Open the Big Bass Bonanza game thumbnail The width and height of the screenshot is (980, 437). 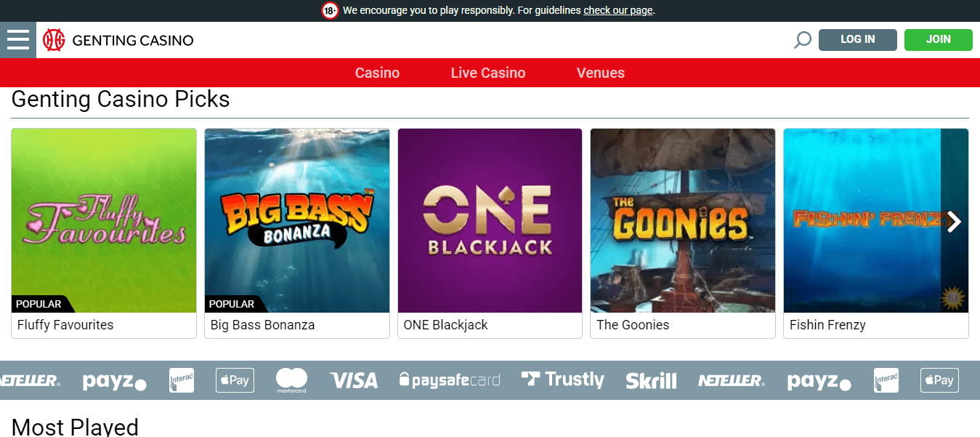(x=297, y=221)
